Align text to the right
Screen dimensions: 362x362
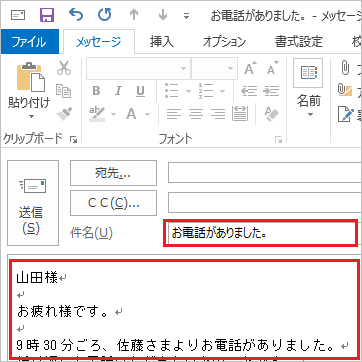[218, 114]
